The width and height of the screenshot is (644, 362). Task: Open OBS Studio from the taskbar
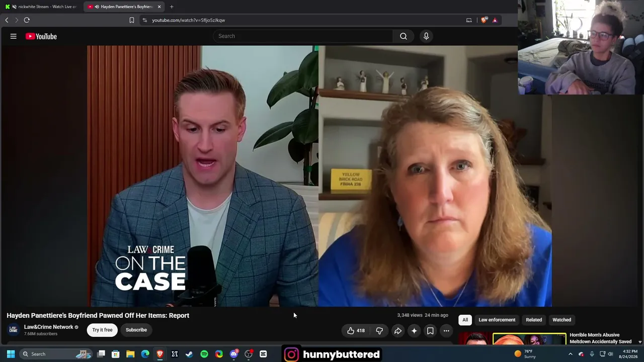(249, 354)
